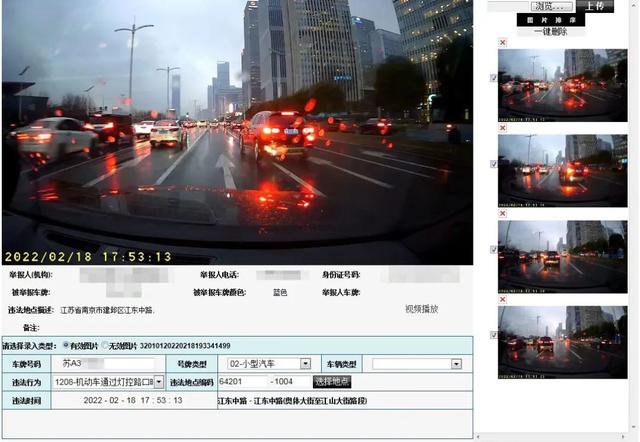The height and width of the screenshot is (442, 640).
Task: Click the location text 江苏省南京市建邺区江东中路
Action: (x=107, y=310)
